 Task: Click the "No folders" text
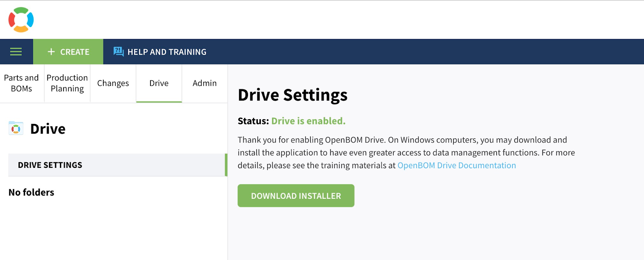31,192
